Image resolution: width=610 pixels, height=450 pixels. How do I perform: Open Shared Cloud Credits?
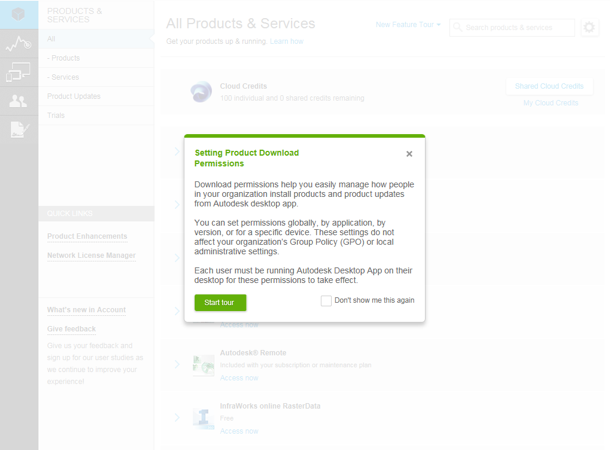pyautogui.click(x=549, y=86)
